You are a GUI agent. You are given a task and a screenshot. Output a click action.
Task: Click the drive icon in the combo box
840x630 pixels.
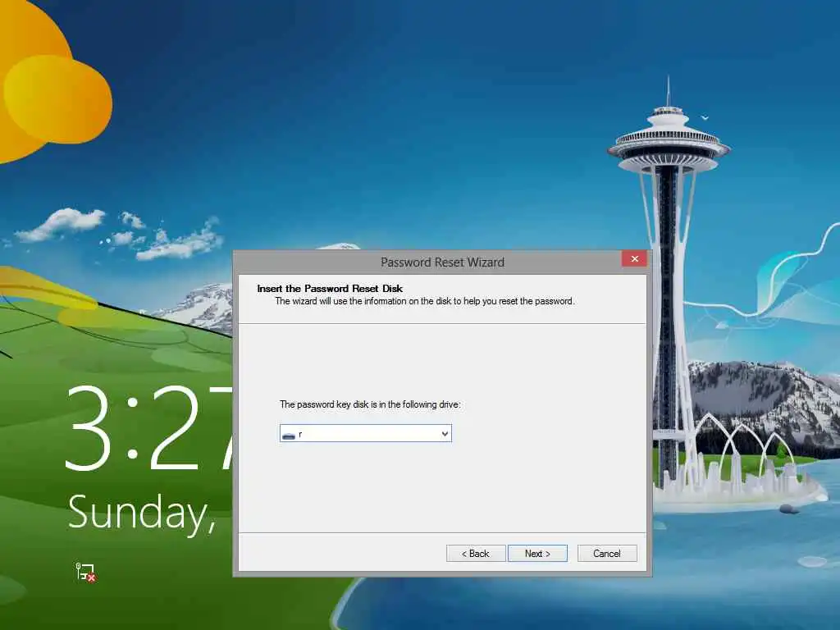(x=289, y=435)
